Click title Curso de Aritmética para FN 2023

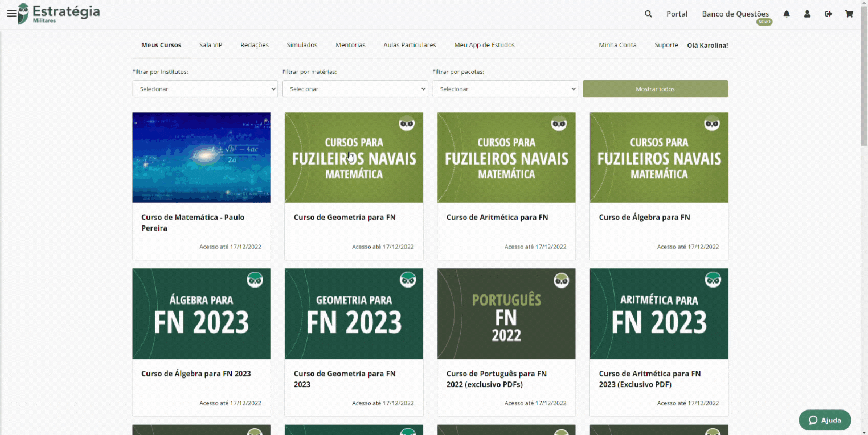[x=650, y=379]
